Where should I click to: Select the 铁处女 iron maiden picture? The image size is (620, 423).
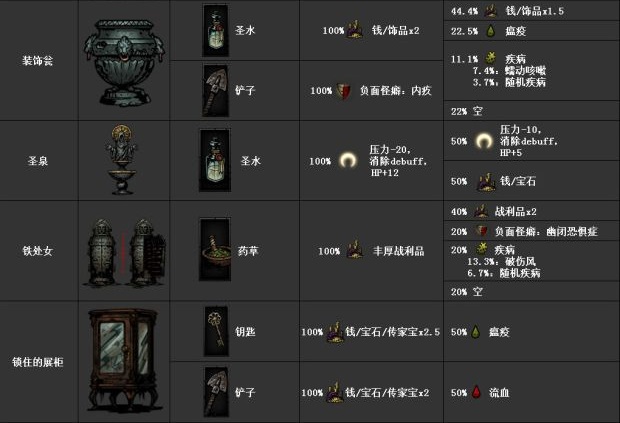[x=123, y=250]
